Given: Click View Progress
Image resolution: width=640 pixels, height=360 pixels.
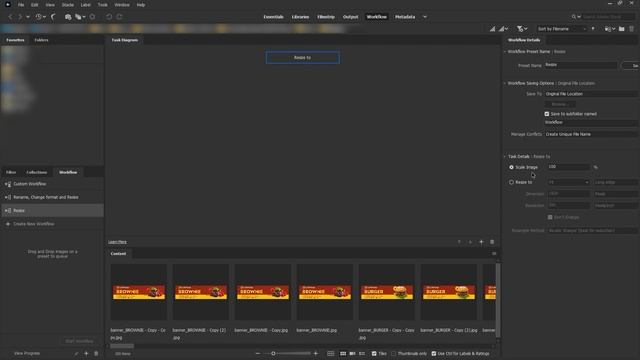Looking at the screenshot, I should click(x=27, y=353).
